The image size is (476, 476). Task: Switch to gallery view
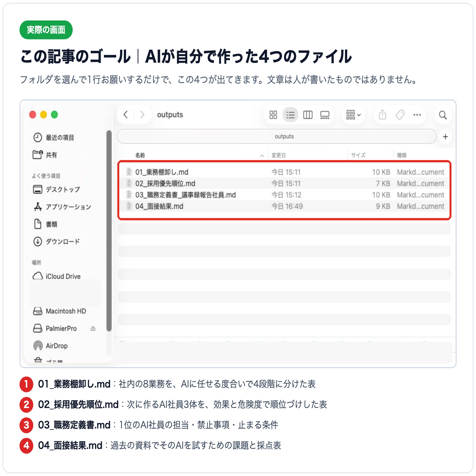click(x=325, y=115)
